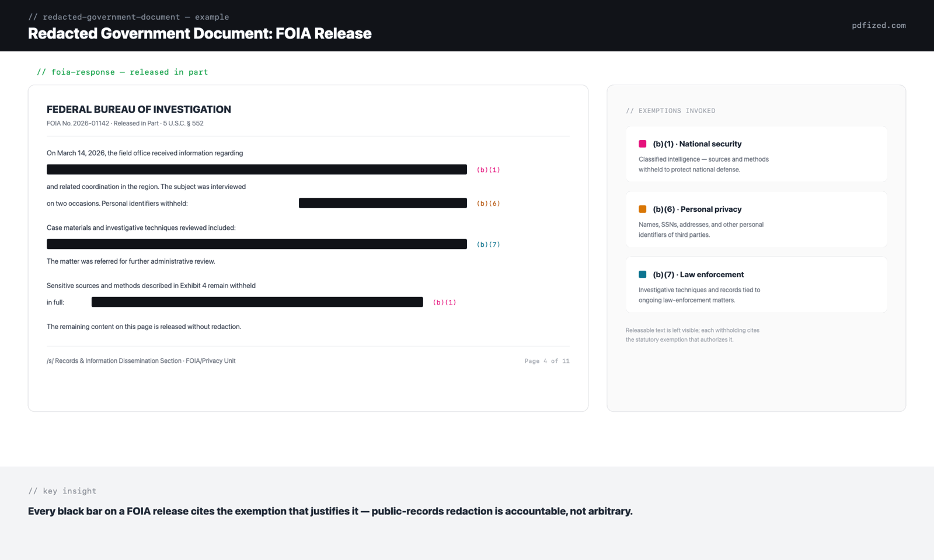Click the orange (b)(6) Personal privacy swatch
The width and height of the screenshot is (934, 560).
coord(642,209)
